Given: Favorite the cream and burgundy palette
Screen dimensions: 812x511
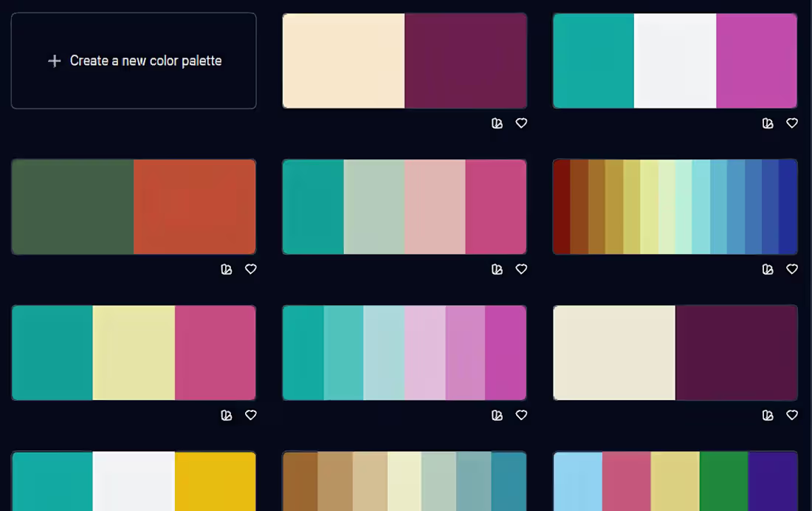Looking at the screenshot, I should click(x=521, y=123).
